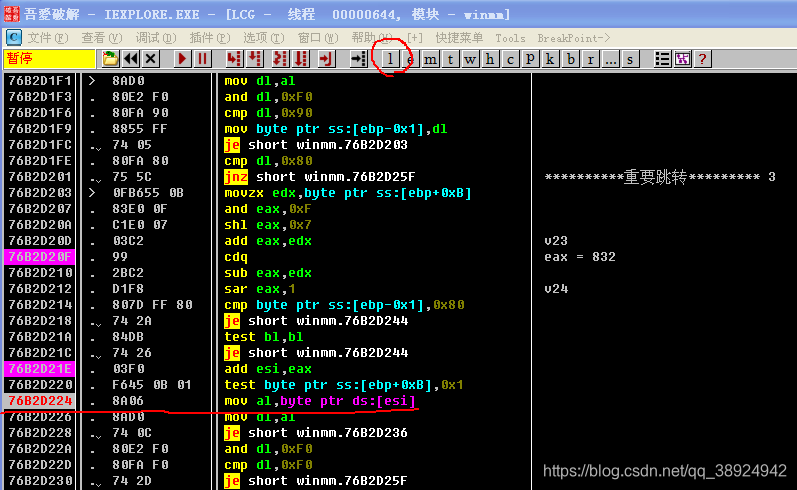The height and width of the screenshot is (490, 797).
Task: Select current address 76B2D224
Action: tap(40, 401)
